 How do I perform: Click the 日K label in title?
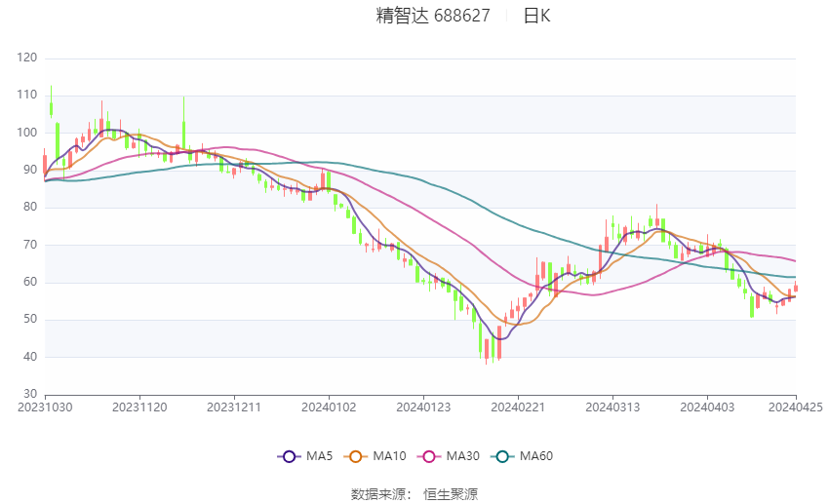point(536,16)
